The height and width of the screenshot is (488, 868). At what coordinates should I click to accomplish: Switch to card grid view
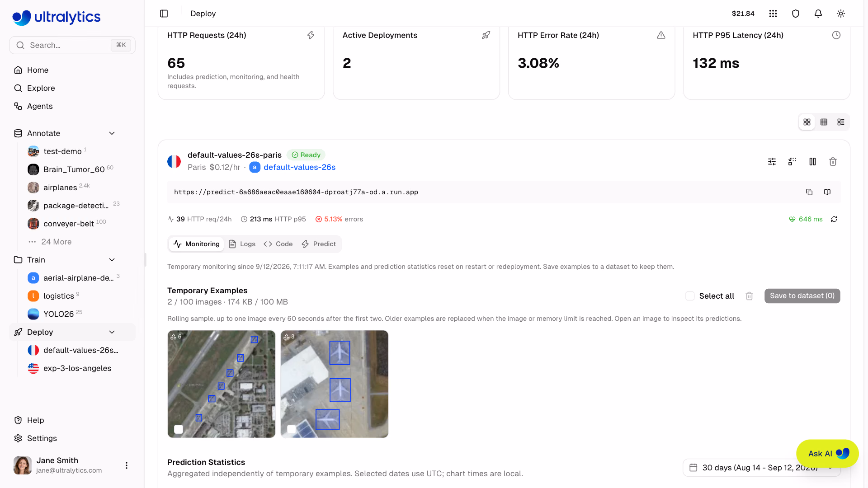(807, 122)
